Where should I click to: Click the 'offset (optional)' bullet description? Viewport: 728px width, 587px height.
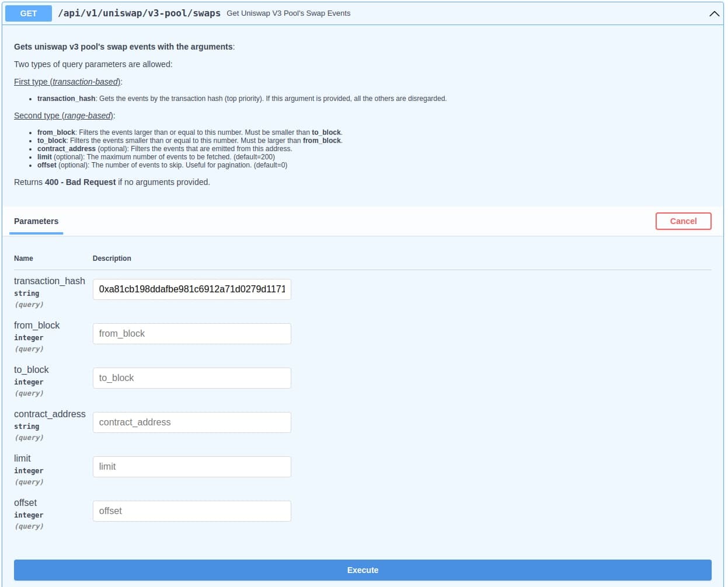click(162, 165)
